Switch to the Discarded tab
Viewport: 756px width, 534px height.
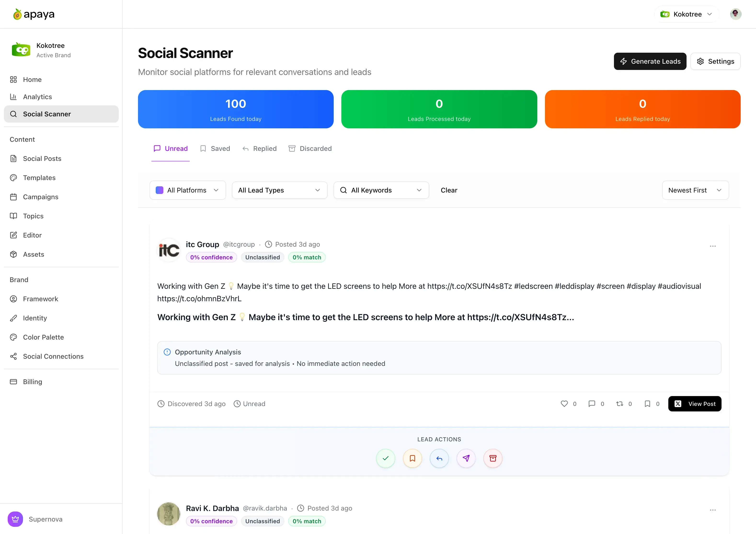(310, 148)
